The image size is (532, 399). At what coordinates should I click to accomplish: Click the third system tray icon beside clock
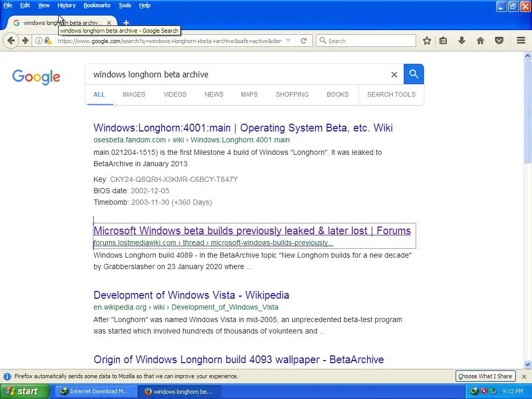click(494, 392)
